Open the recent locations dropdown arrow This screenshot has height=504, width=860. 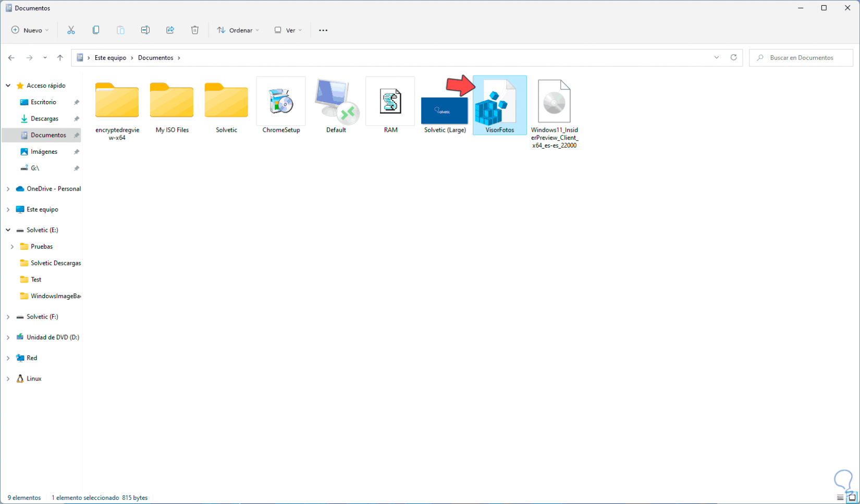(x=45, y=58)
